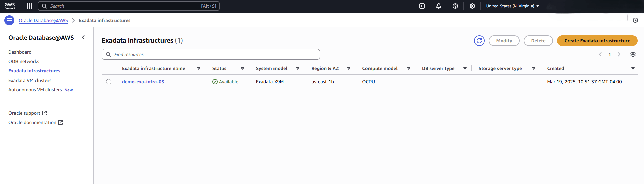Screen dimensions: 644x184
Task: Collapse the Oracle Database@AWS side panel
Action: coord(83,38)
